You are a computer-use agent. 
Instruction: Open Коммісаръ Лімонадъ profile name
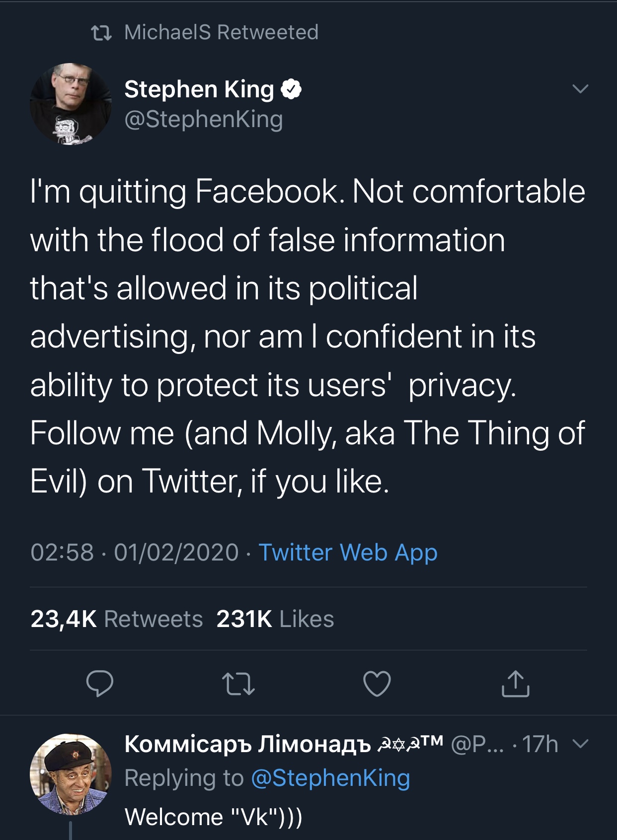[x=247, y=744]
